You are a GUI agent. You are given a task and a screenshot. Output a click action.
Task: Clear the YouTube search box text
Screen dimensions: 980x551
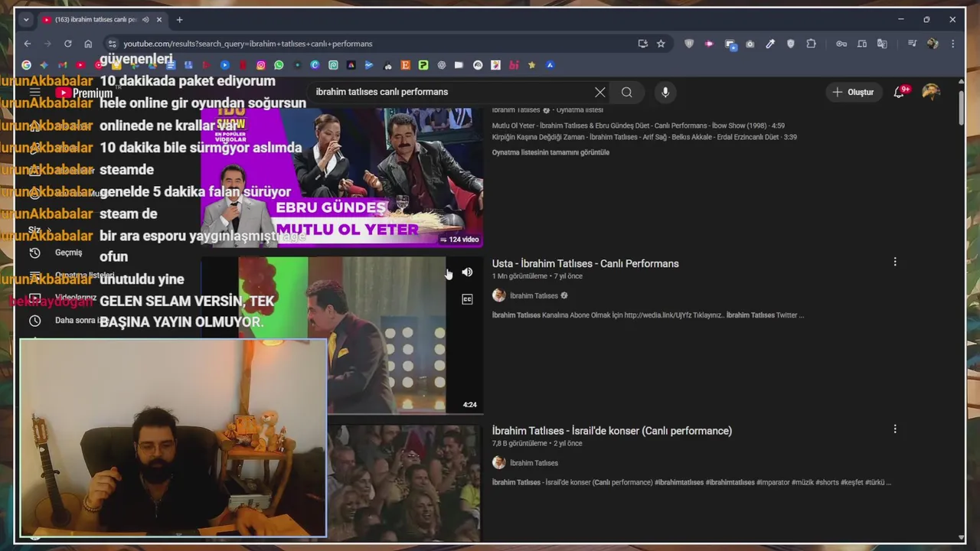600,92
